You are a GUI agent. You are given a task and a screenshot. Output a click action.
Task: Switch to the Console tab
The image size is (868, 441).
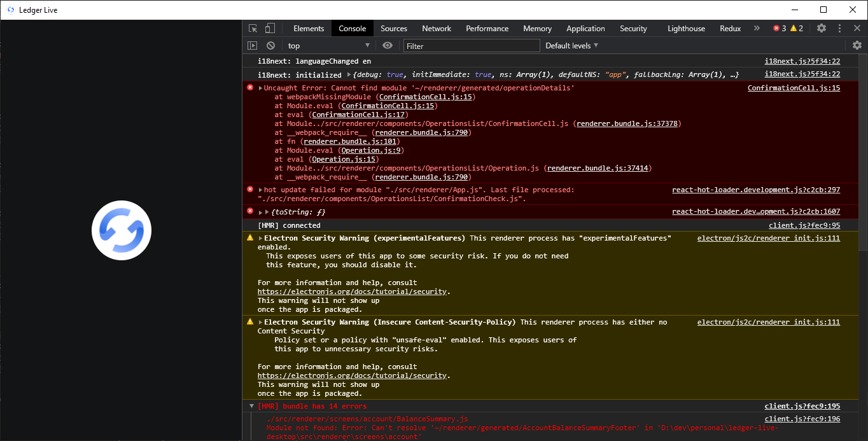tap(353, 29)
